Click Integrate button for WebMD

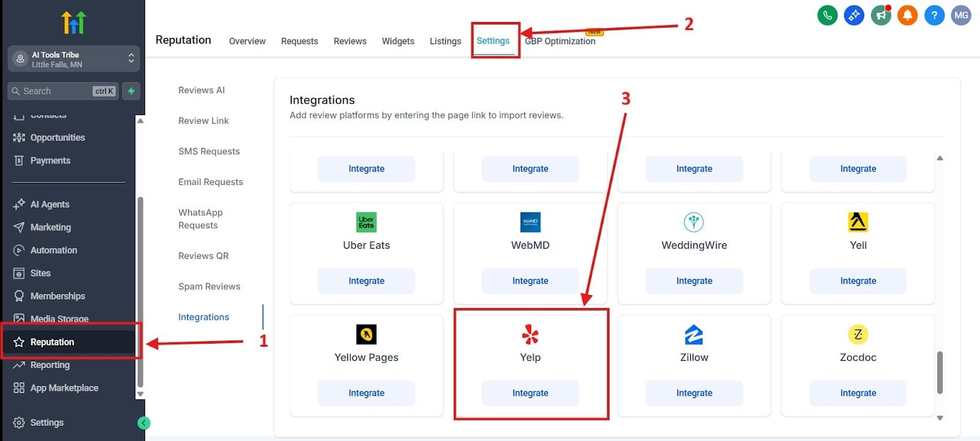click(x=530, y=281)
